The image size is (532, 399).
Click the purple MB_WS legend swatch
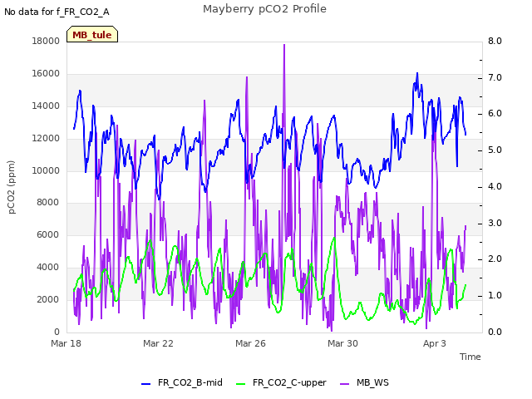tap(344, 384)
